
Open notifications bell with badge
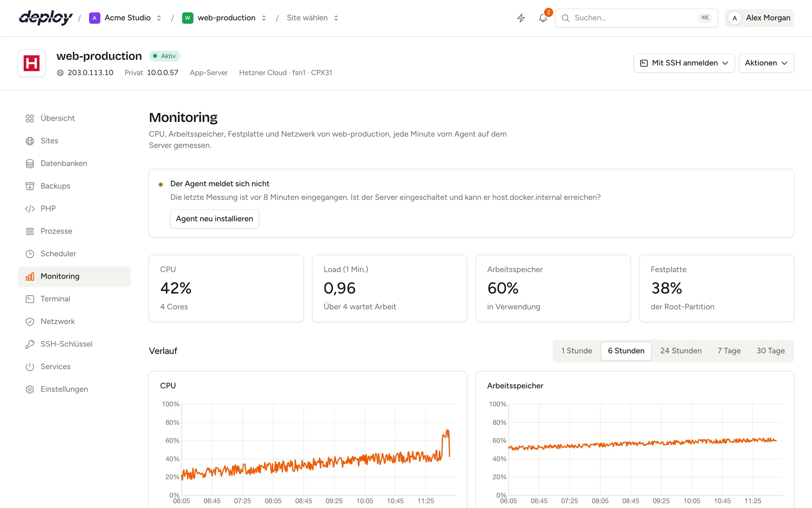click(x=543, y=18)
